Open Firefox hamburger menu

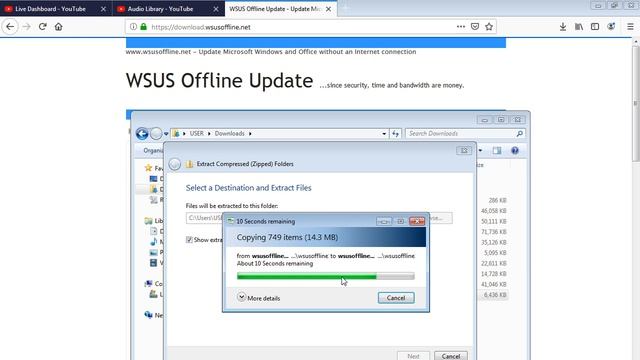[630, 27]
